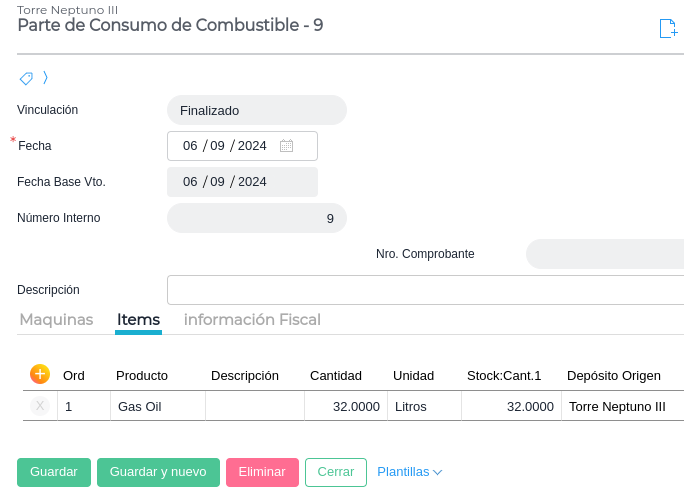Remove item row 1 with X icon

click(40, 406)
